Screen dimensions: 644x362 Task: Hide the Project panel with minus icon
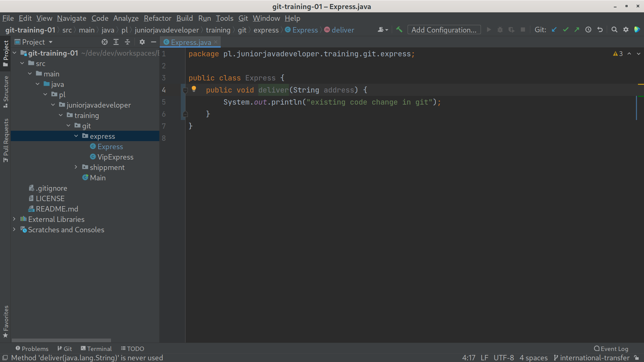[154, 42]
